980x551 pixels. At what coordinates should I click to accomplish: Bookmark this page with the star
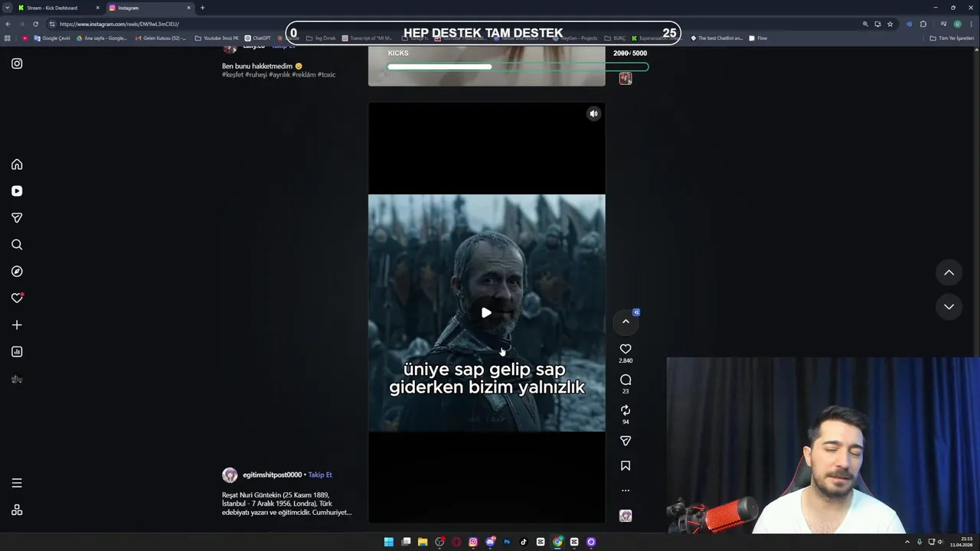(x=890, y=24)
